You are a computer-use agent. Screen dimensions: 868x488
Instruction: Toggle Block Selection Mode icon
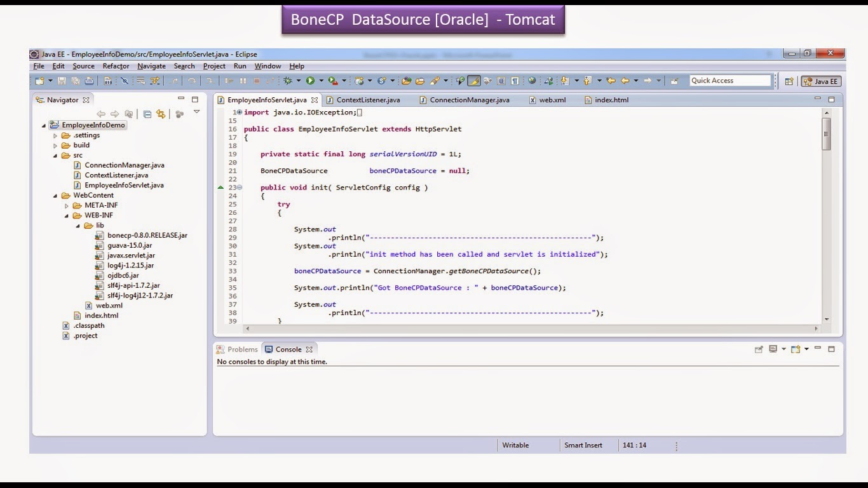(x=501, y=81)
